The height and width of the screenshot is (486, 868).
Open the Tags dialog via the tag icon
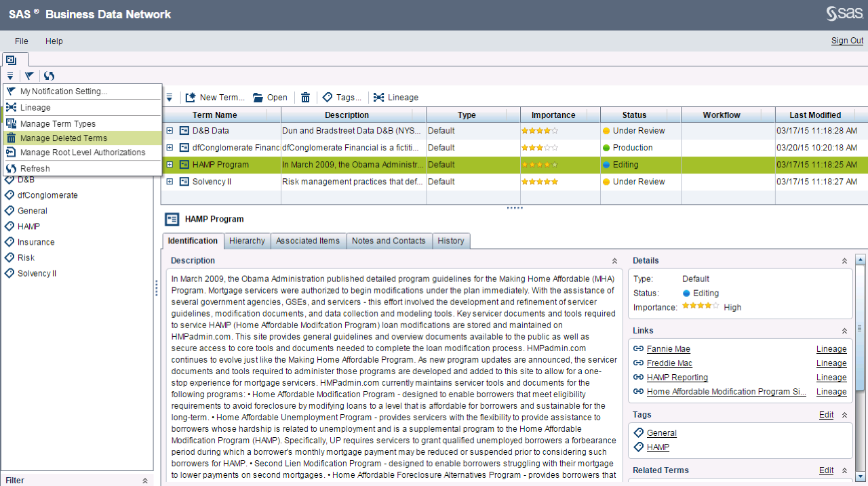click(x=327, y=97)
